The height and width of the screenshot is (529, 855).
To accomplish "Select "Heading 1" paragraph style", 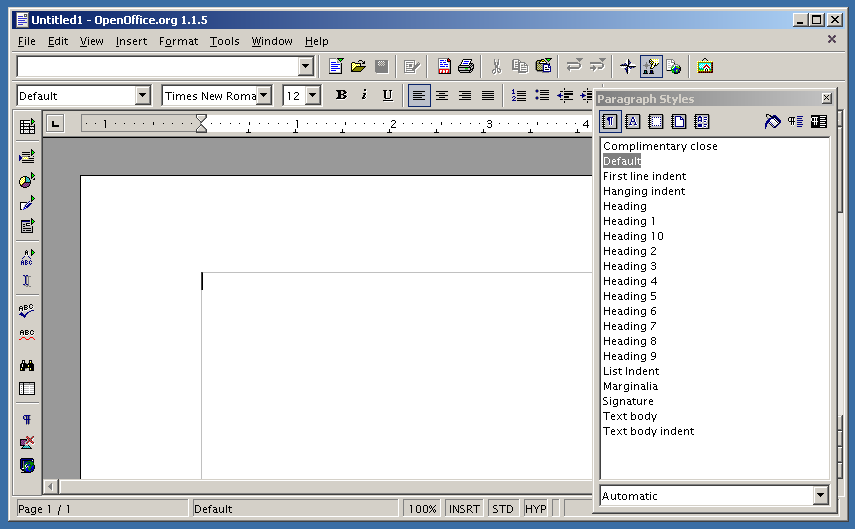I will click(x=629, y=221).
